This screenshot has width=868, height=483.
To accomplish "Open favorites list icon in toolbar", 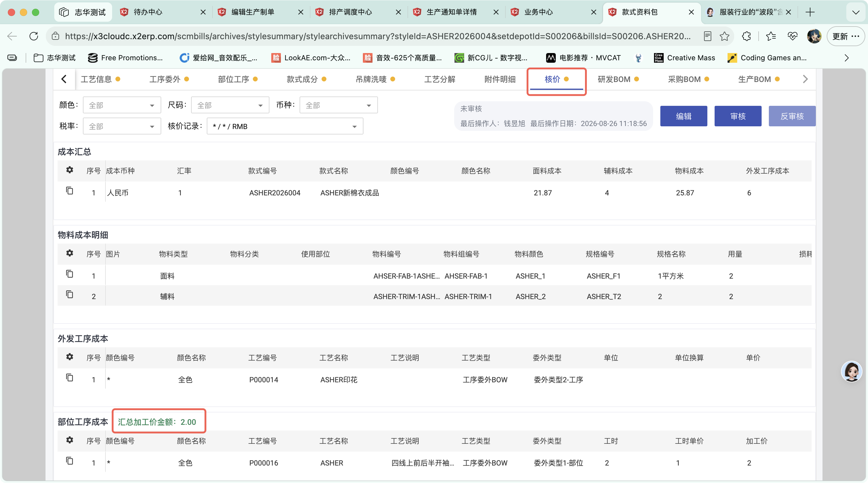I will coord(771,36).
